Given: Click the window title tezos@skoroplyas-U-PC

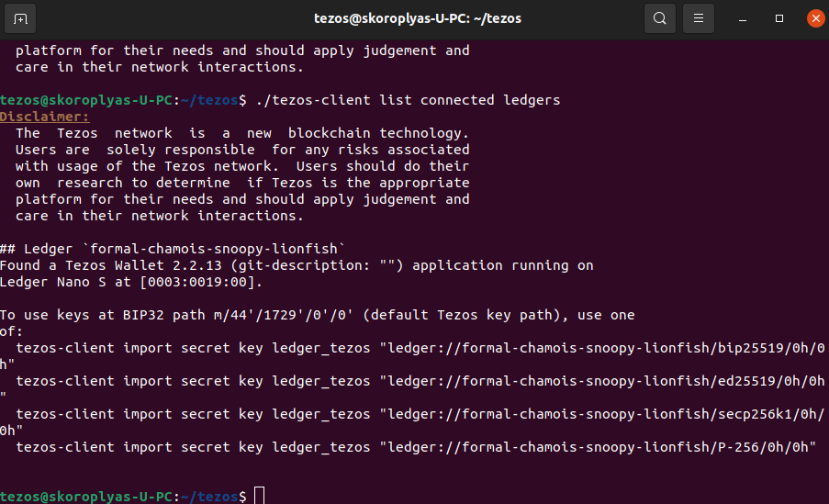Looking at the screenshot, I should tap(417, 18).
